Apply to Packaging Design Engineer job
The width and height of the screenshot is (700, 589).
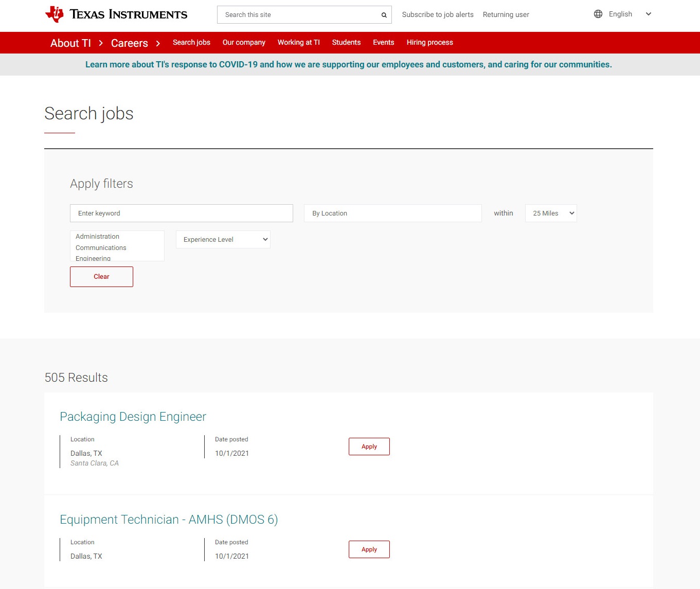pyautogui.click(x=369, y=447)
